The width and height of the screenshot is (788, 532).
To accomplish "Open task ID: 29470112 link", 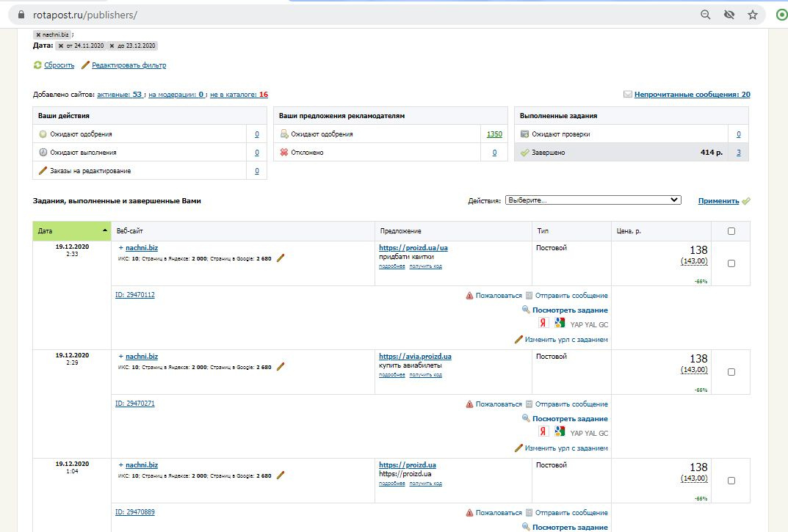I will tap(134, 295).
